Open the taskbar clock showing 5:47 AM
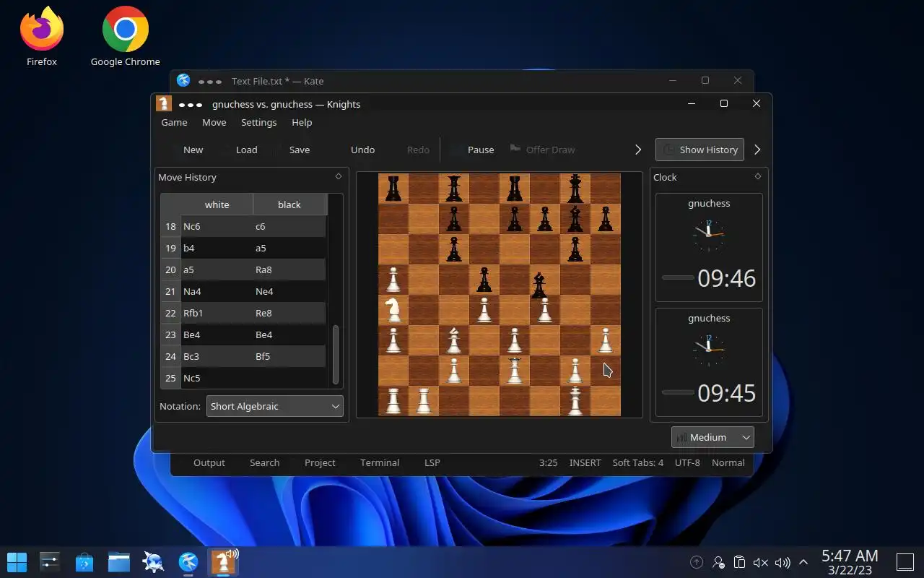The image size is (924, 578). coord(850,561)
